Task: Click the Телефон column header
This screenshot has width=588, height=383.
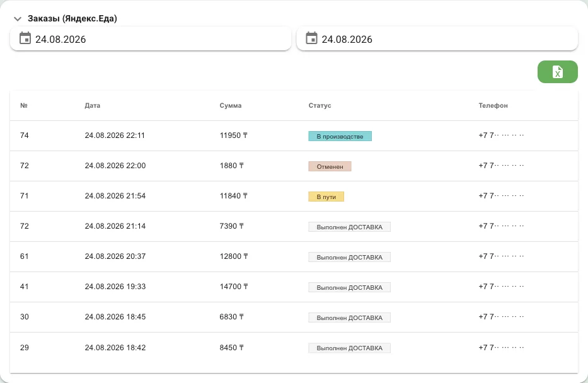Action: [x=493, y=106]
